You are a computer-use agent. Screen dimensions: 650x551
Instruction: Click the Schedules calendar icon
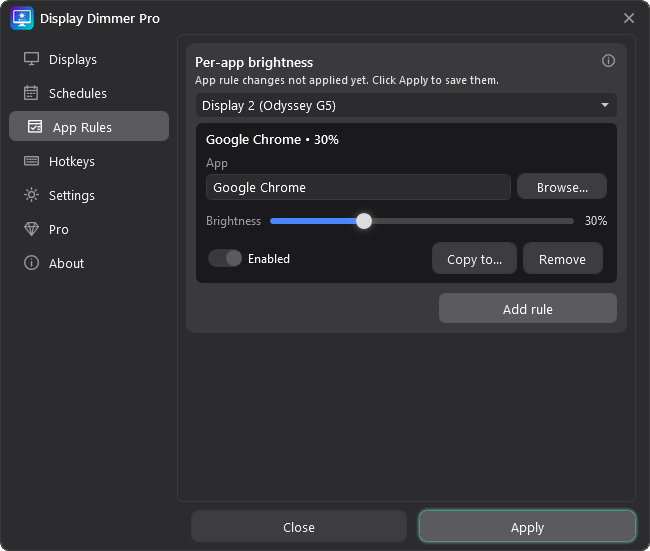tap(31, 93)
